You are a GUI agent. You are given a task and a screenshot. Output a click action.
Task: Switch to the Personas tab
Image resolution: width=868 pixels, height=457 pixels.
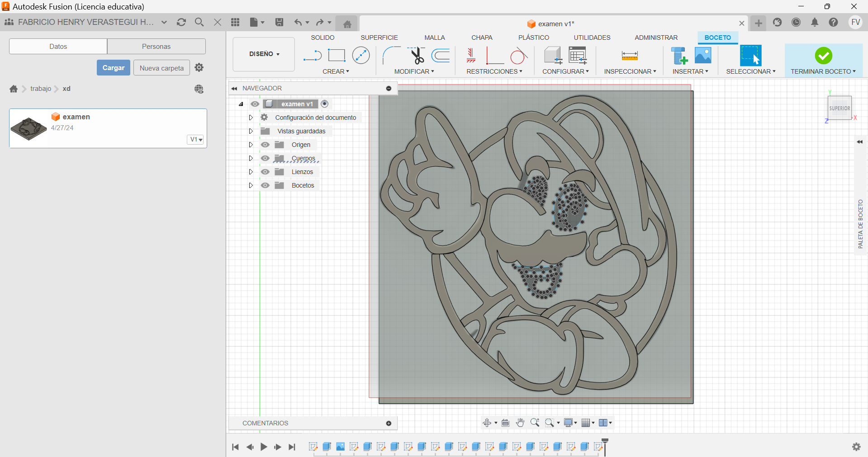coord(156,46)
